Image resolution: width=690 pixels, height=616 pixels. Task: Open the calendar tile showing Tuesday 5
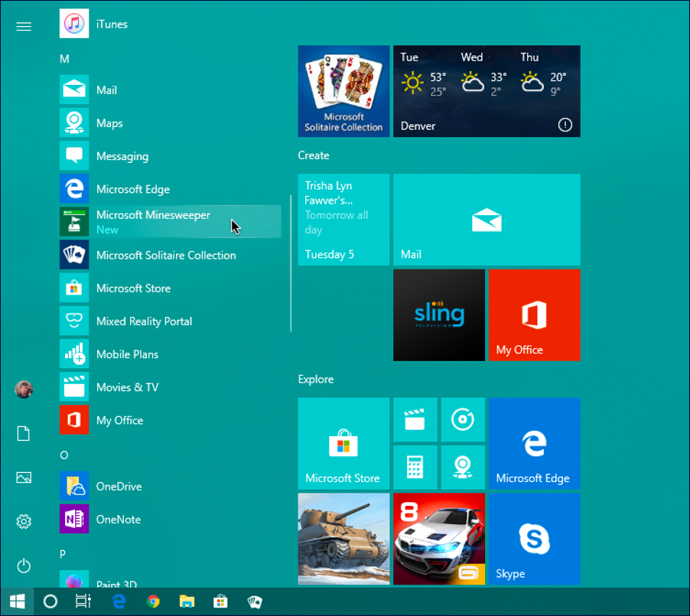pos(343,220)
